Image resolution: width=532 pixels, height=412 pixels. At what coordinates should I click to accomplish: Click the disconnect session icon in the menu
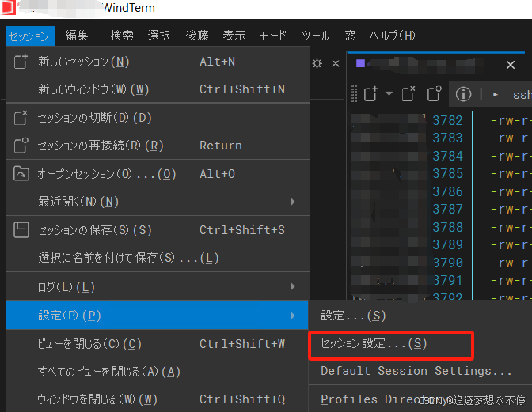tap(21, 118)
